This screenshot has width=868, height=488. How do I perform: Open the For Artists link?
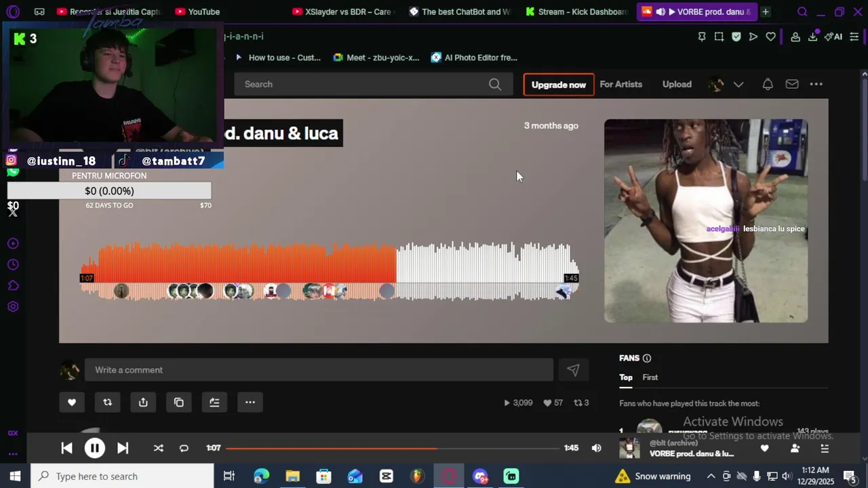(x=620, y=84)
